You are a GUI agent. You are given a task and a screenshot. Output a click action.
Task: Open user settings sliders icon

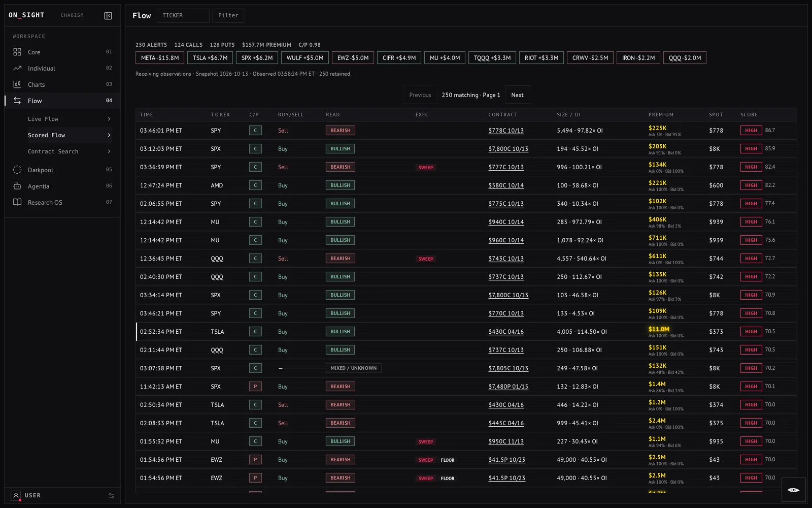112,496
